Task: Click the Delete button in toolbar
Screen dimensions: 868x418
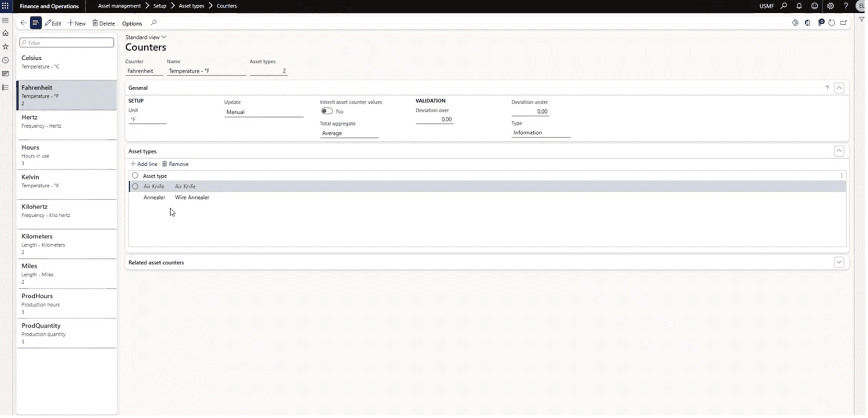Action: coord(104,24)
